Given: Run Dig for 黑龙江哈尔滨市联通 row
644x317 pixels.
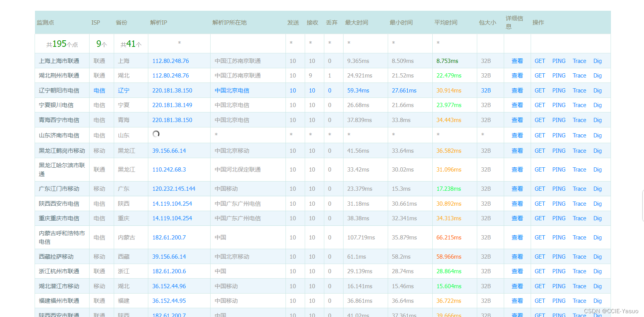Looking at the screenshot, I should point(598,170).
